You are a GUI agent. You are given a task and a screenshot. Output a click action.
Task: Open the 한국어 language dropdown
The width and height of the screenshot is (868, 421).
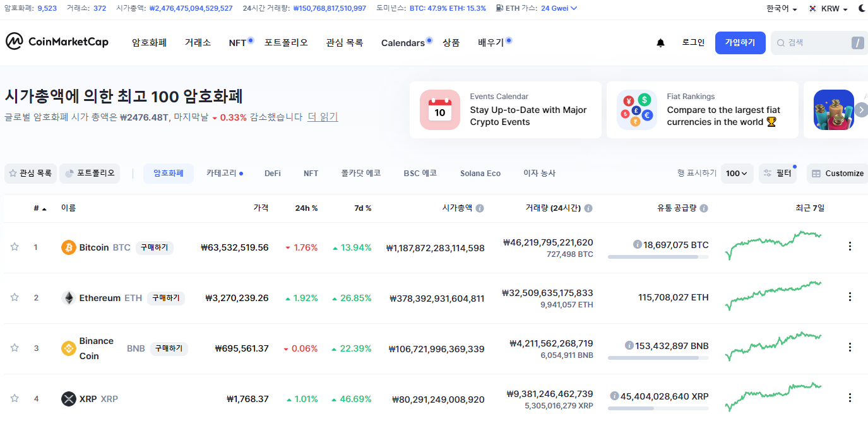pyautogui.click(x=782, y=9)
